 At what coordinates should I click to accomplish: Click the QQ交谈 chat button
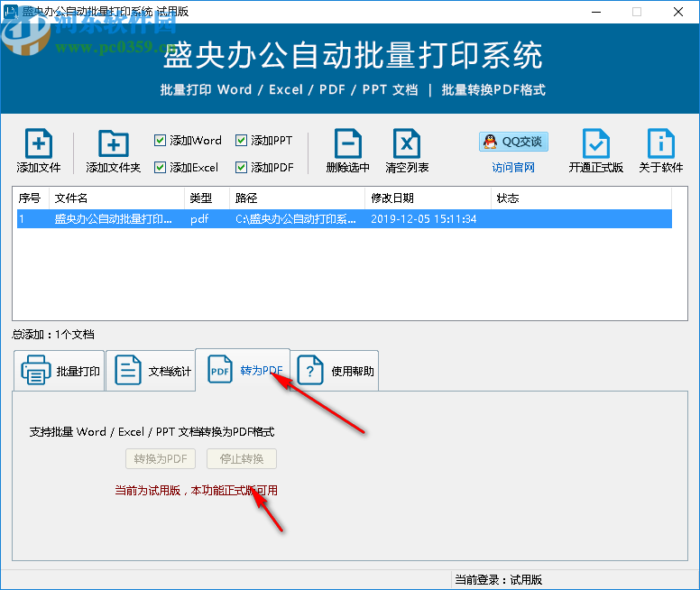(513, 142)
